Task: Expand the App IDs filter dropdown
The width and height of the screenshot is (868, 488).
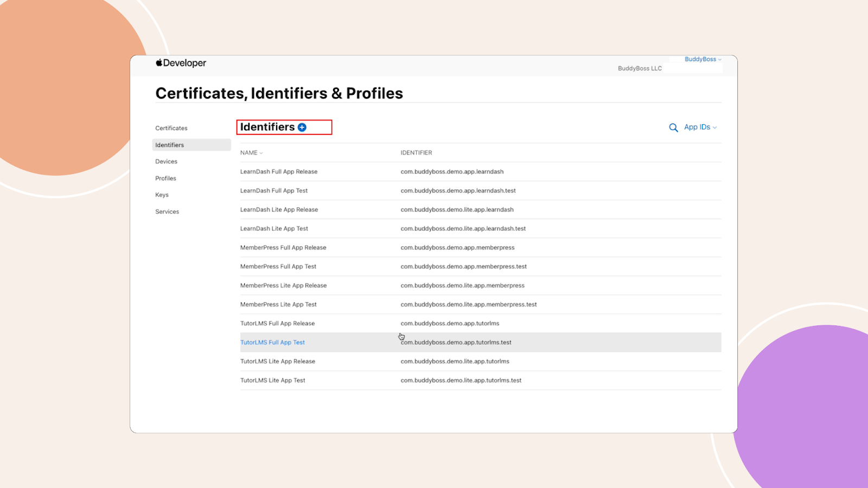Action: point(700,127)
